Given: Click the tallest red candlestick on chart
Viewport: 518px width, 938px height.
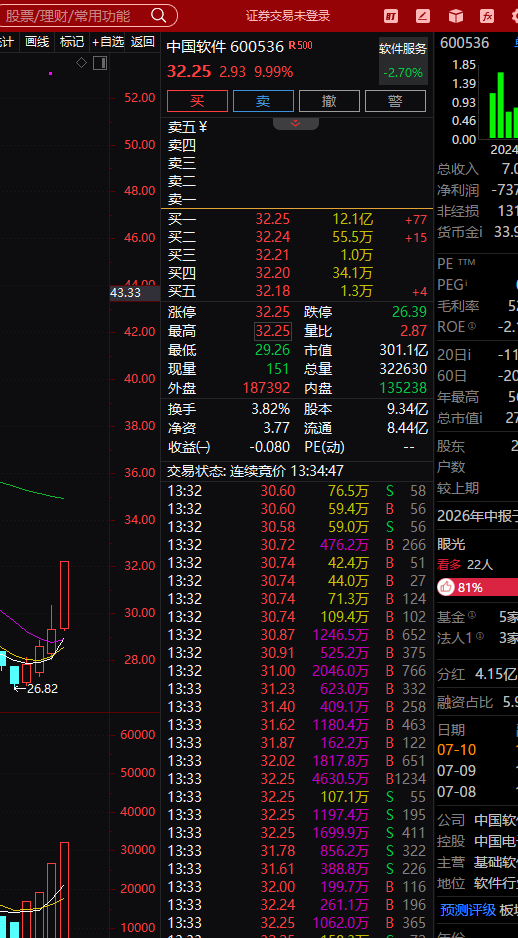Looking at the screenshot, I should [64, 595].
